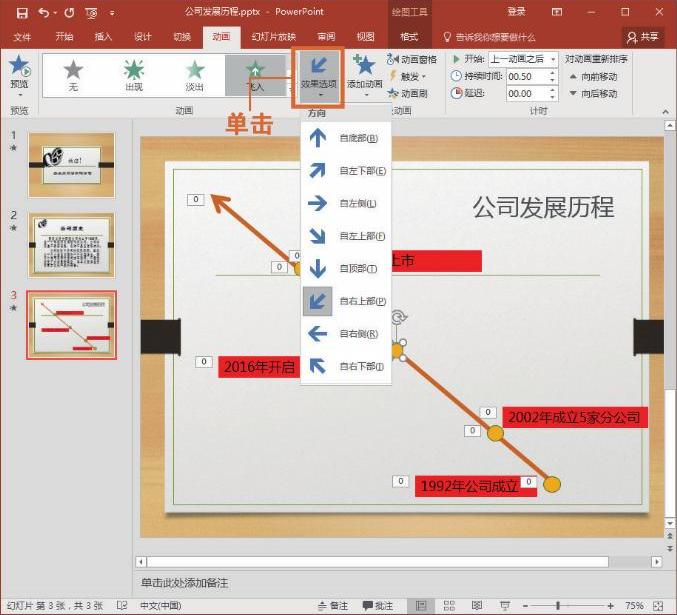Click the 公司发展历程 slide title
Image resolution: width=677 pixels, height=615 pixels.
543,207
